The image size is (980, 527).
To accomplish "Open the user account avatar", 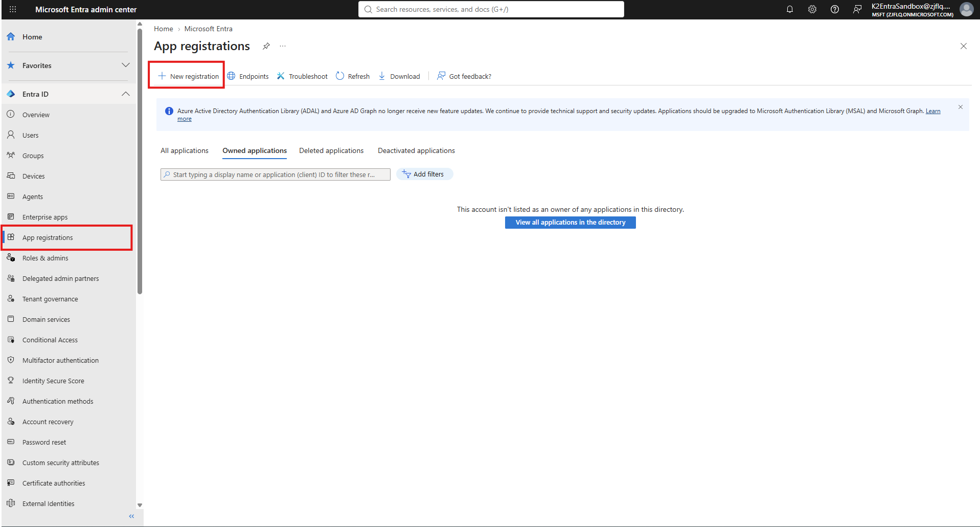I will point(966,9).
